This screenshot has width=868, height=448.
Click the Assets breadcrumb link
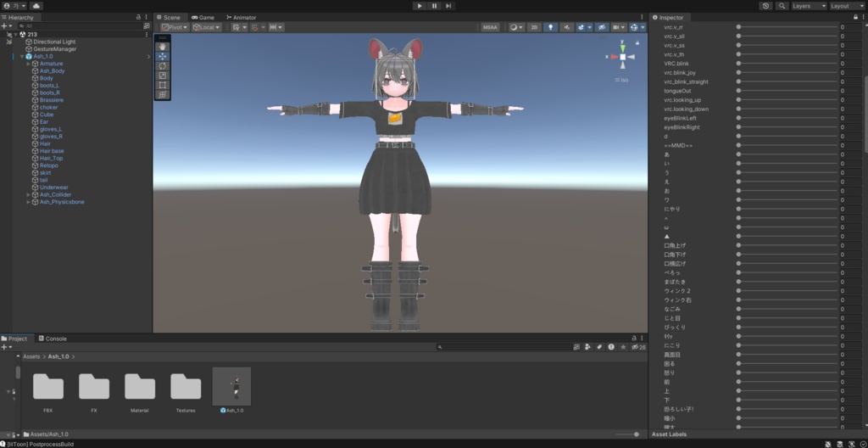[x=31, y=356]
